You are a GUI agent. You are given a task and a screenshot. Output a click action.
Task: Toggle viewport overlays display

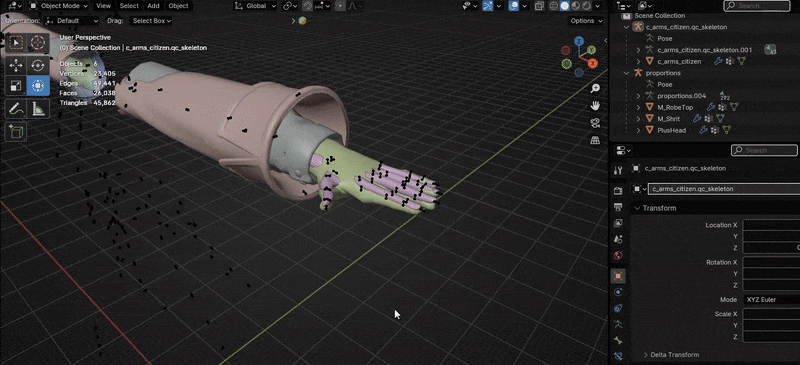point(514,6)
